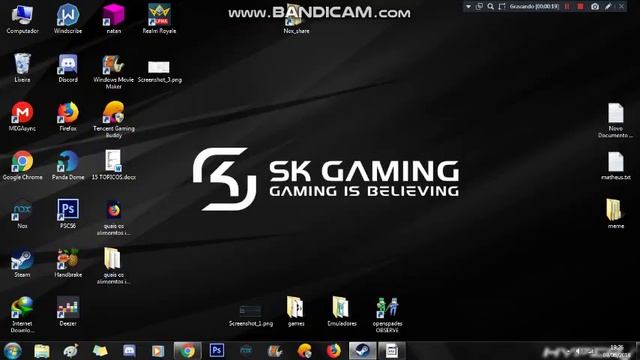Open Movie Maker from the taskbar

(275, 351)
